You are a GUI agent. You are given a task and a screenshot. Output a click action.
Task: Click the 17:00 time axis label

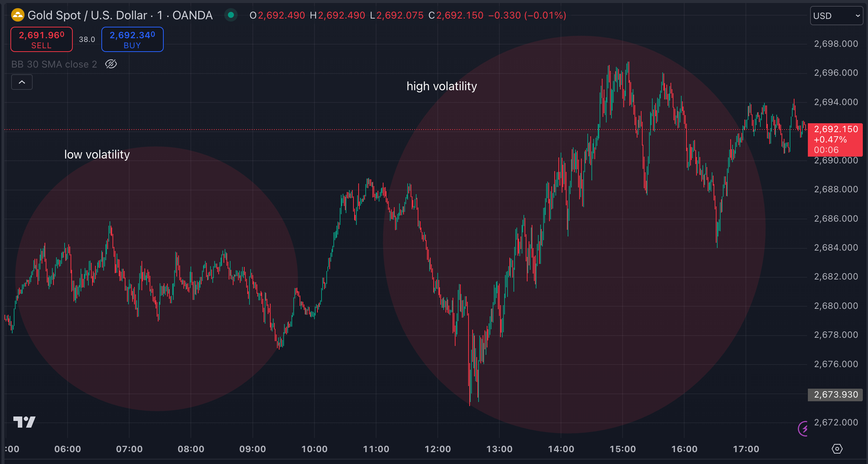coord(746,449)
